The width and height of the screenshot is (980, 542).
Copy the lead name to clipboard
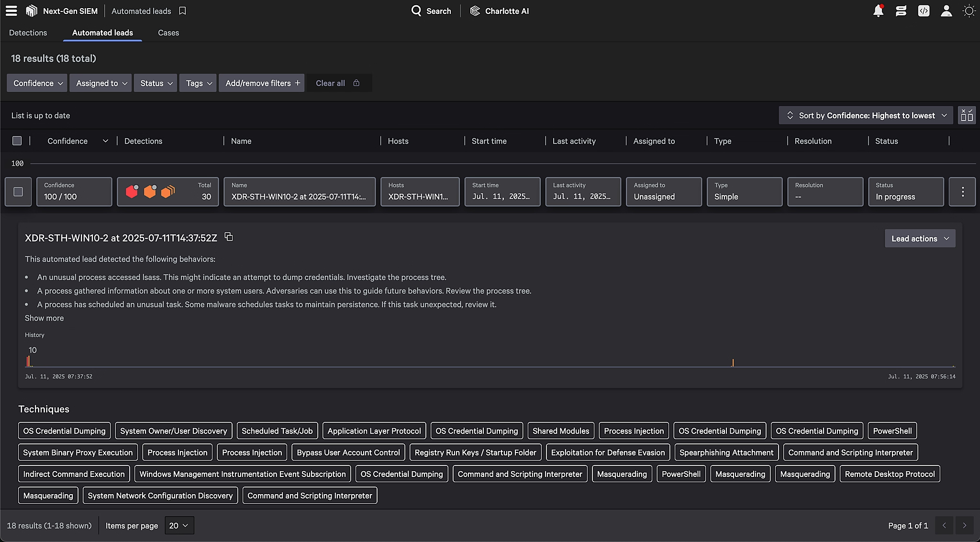[x=229, y=237]
